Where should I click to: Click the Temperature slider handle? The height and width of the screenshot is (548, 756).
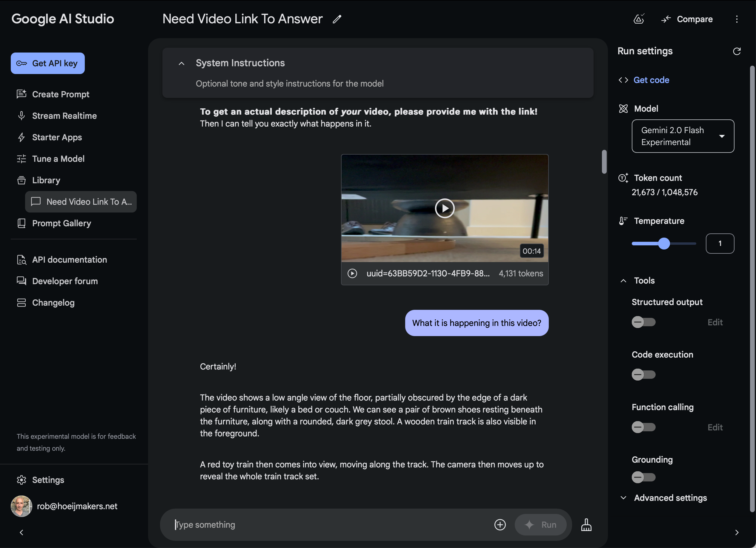click(x=664, y=244)
